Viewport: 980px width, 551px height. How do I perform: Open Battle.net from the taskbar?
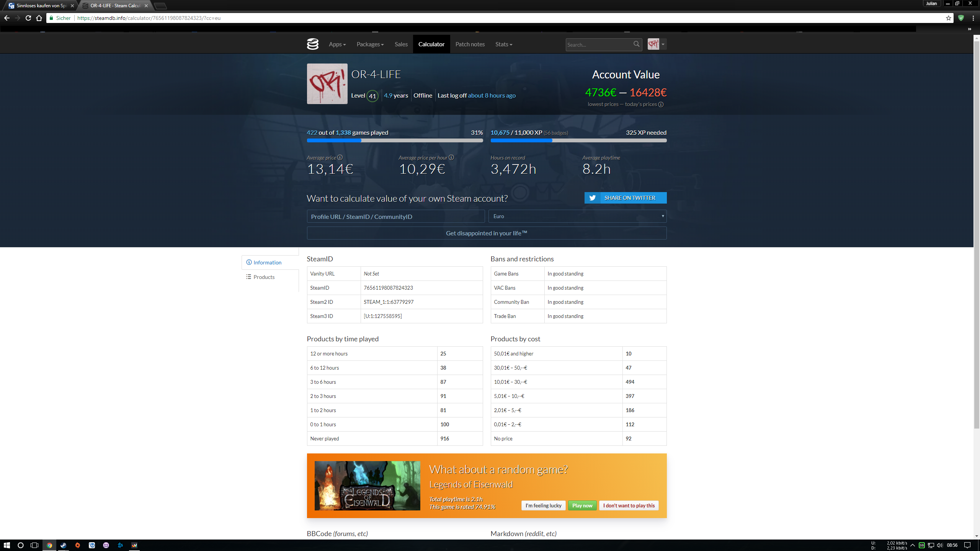pyautogui.click(x=120, y=545)
